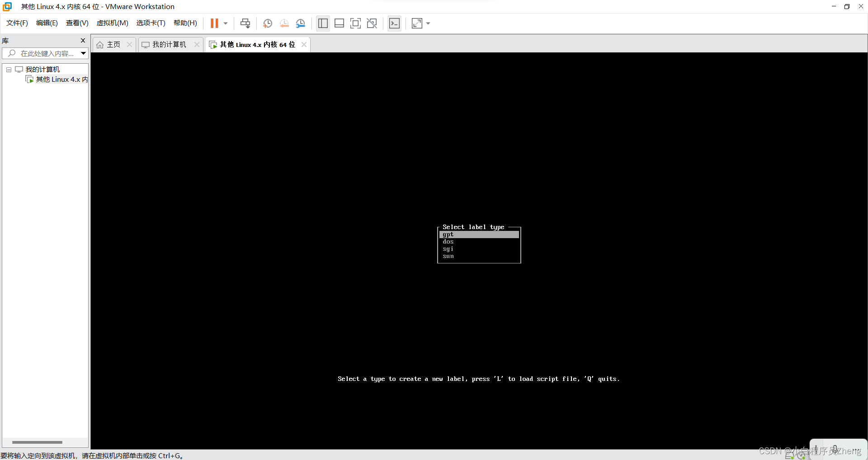Image resolution: width=868 pixels, height=460 pixels.
Task: Select the 其他 Linux 4.x VM tree item
Action: 57,80
